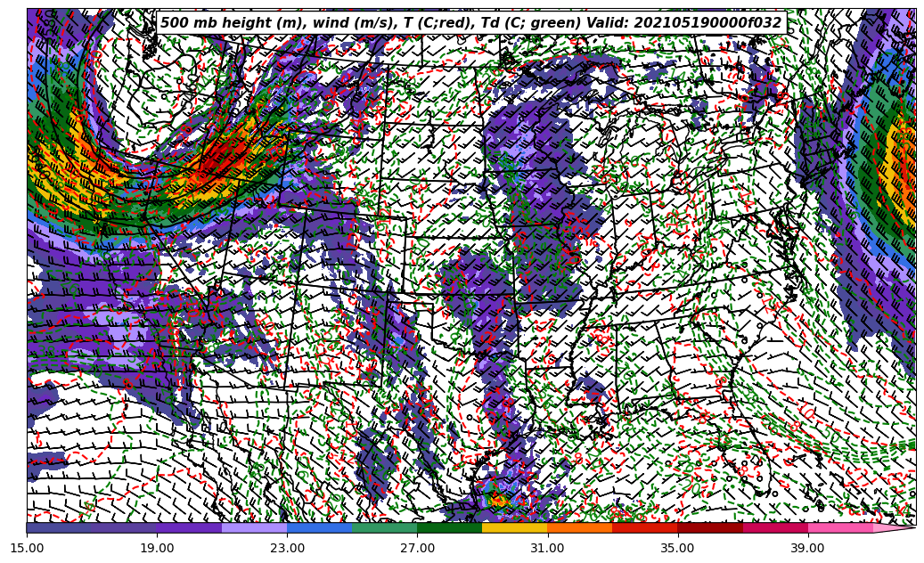Click the pink colorbar segment after 39.00
The image size is (924, 563).
(x=840, y=527)
